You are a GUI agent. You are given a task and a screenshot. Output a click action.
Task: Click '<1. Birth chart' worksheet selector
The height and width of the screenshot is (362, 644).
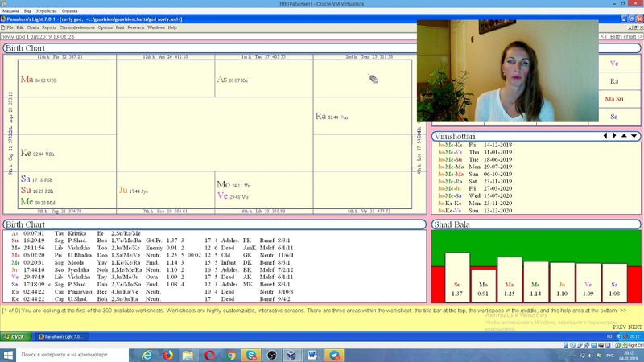click(621, 36)
